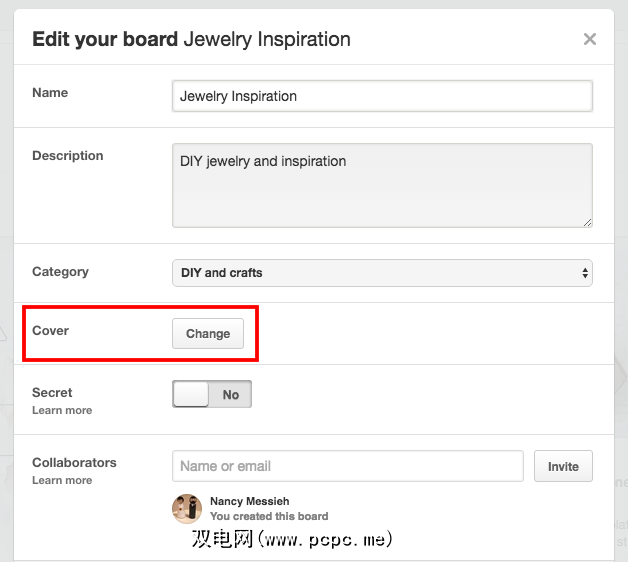Click the Category select arrows

pos(585,272)
